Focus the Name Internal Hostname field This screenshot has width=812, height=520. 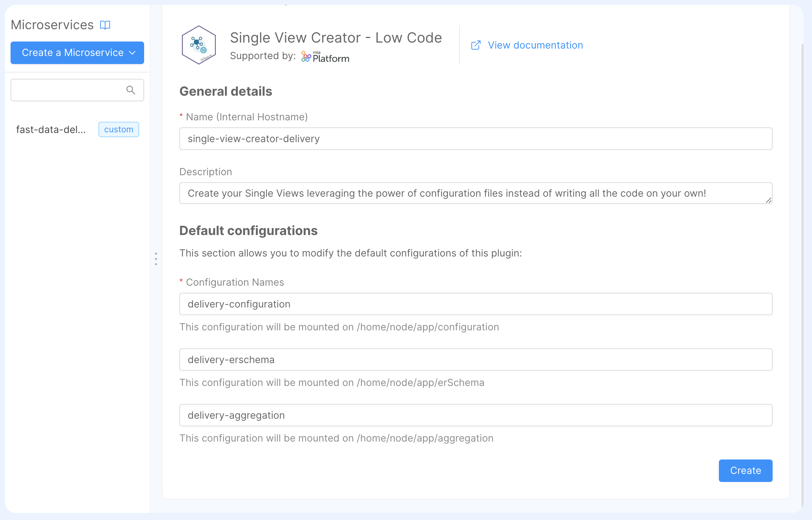(x=475, y=139)
